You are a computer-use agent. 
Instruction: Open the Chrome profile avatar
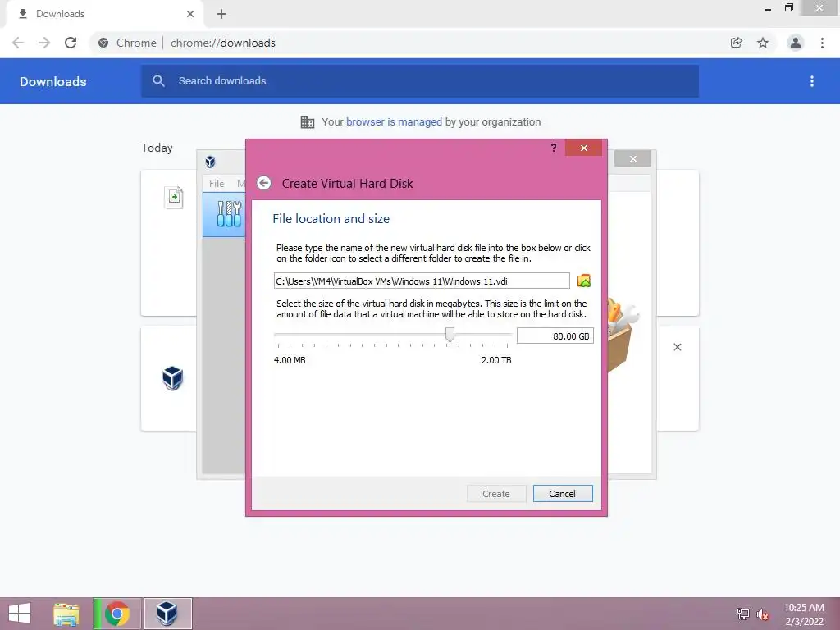coord(796,43)
